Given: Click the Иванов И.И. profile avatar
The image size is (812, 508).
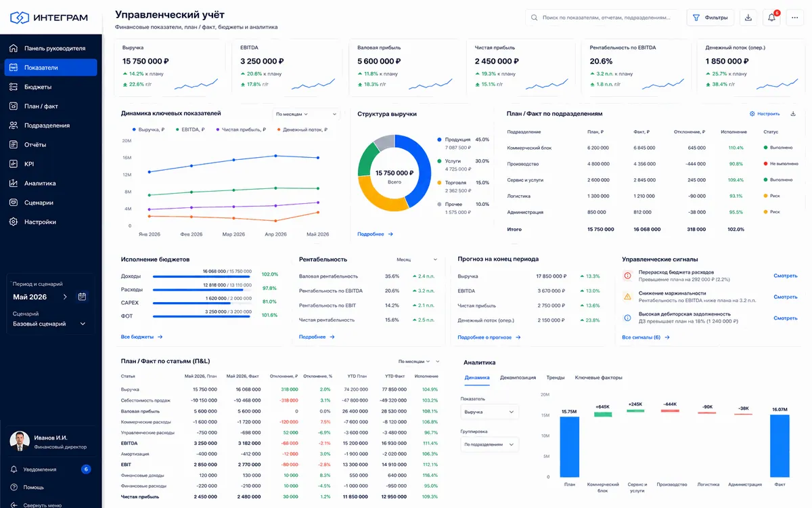Looking at the screenshot, I should point(20,442).
